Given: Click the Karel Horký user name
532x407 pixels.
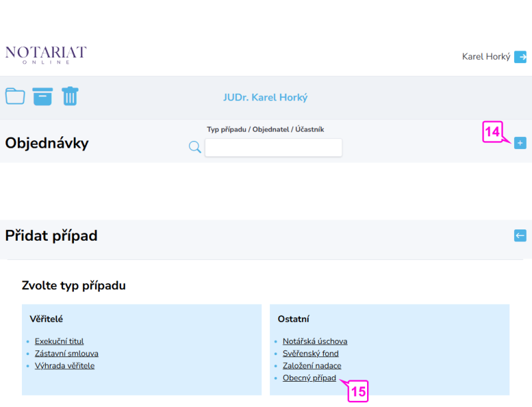Looking at the screenshot, I should click(x=485, y=57).
